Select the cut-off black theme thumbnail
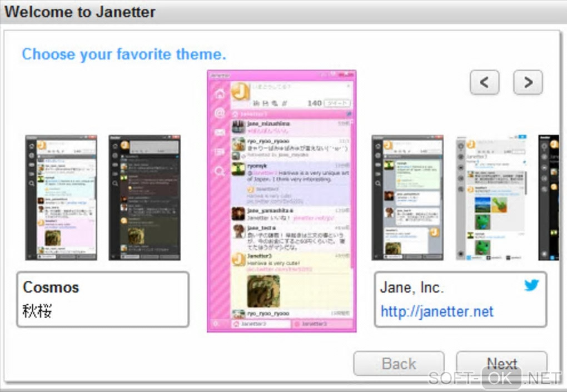567x392 pixels. [x=549, y=197]
